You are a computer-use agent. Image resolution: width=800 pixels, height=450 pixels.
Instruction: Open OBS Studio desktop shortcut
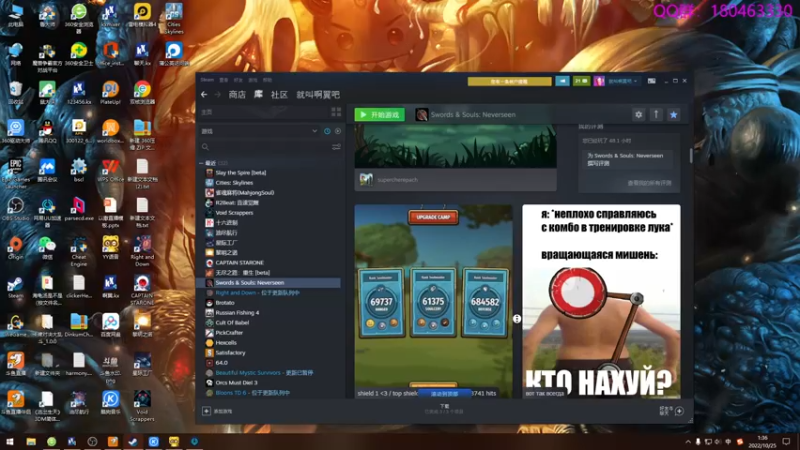15,209
